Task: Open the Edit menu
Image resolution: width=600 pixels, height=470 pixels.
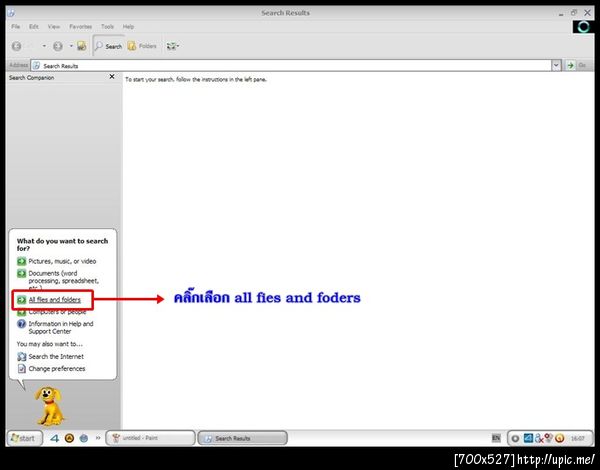Action: 34,26
